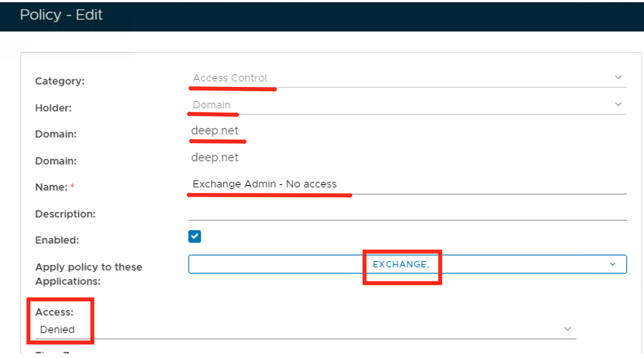Screen dimensions: 644x358
Task: Click the Holder field label
Action: (x=53, y=108)
